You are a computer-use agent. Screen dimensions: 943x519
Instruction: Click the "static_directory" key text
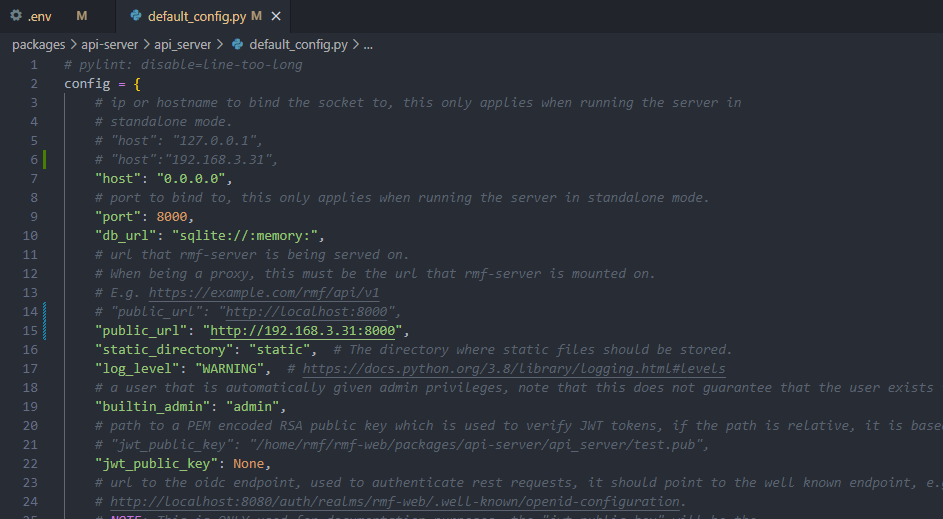tap(164, 349)
